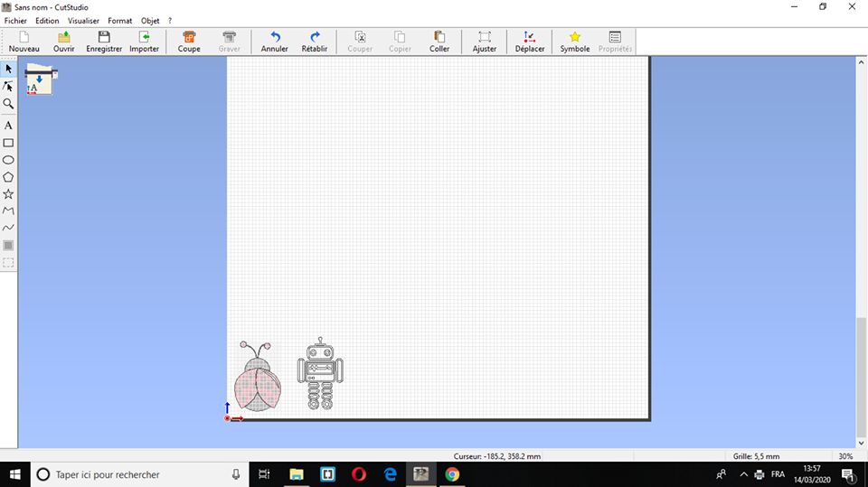
Task: Click the blue bracket app on taskbar
Action: [x=327, y=474]
